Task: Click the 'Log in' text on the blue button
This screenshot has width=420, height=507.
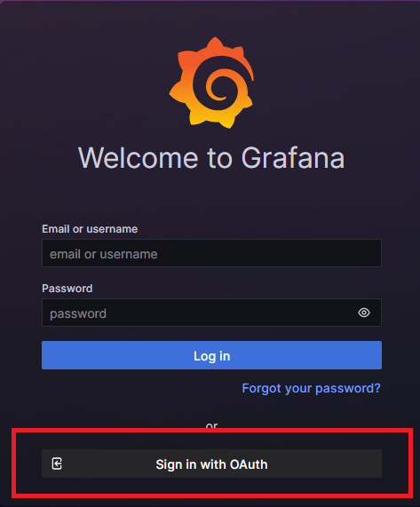Action: 212,356
